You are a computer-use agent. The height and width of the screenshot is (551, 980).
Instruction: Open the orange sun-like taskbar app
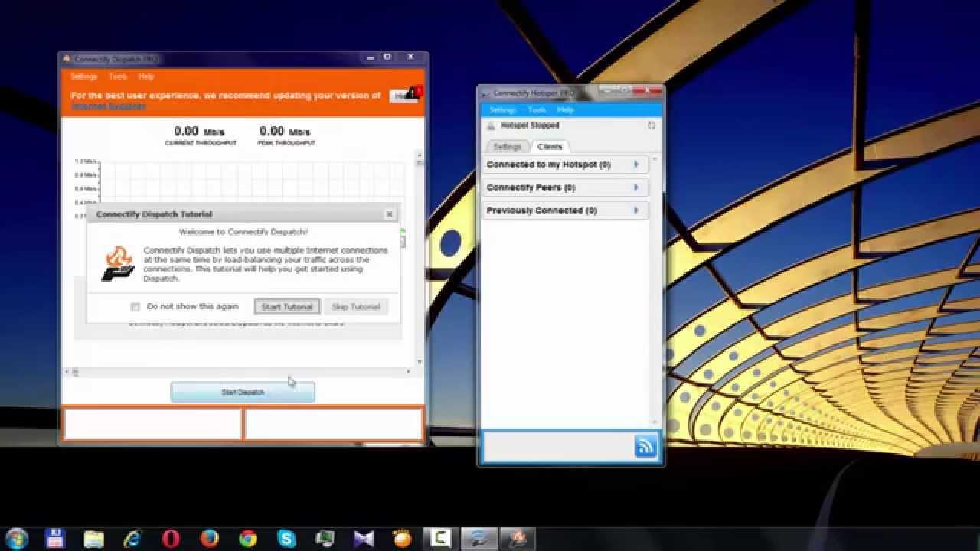(401, 539)
